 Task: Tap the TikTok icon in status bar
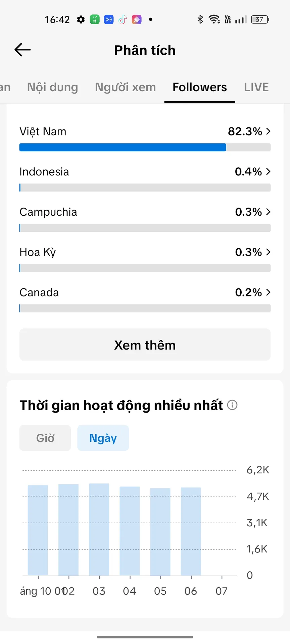123,19
